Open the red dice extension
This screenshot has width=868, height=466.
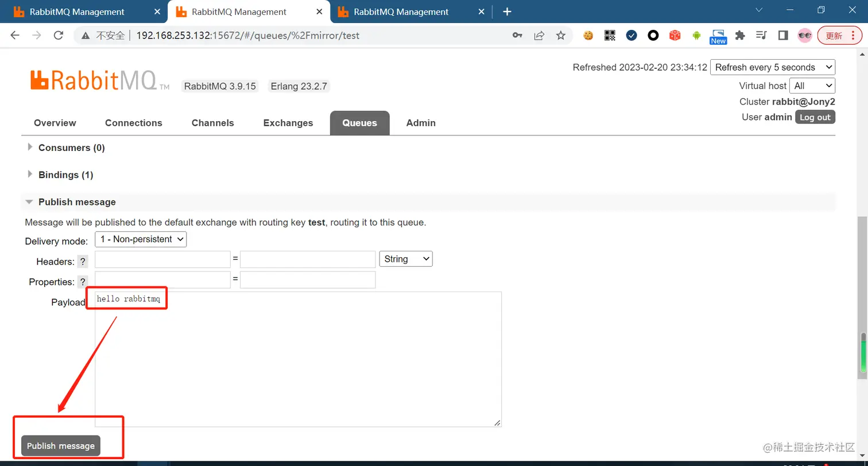[675, 36]
